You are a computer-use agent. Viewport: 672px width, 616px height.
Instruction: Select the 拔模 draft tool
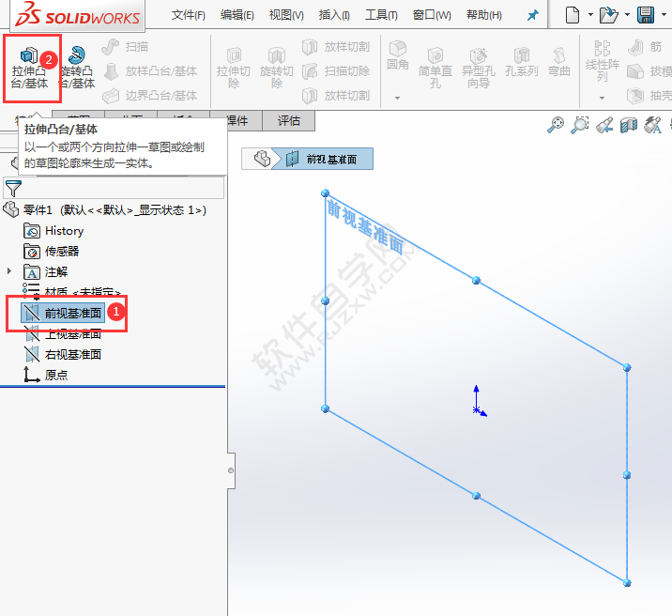tap(649, 71)
